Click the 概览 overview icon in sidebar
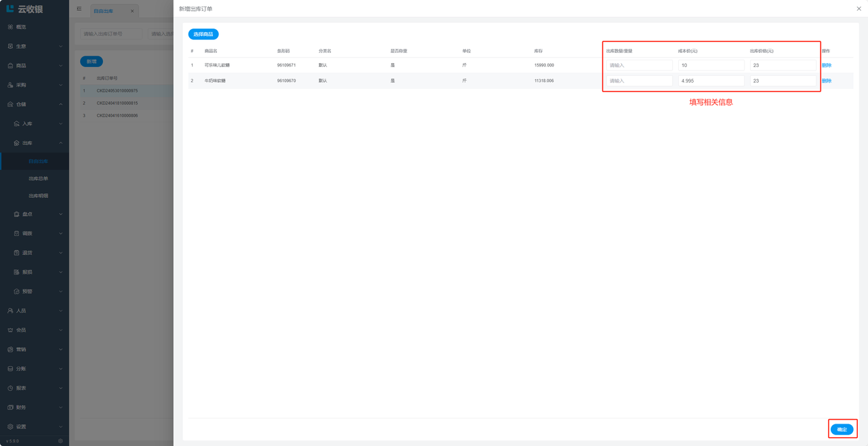The image size is (868, 446). [x=10, y=27]
